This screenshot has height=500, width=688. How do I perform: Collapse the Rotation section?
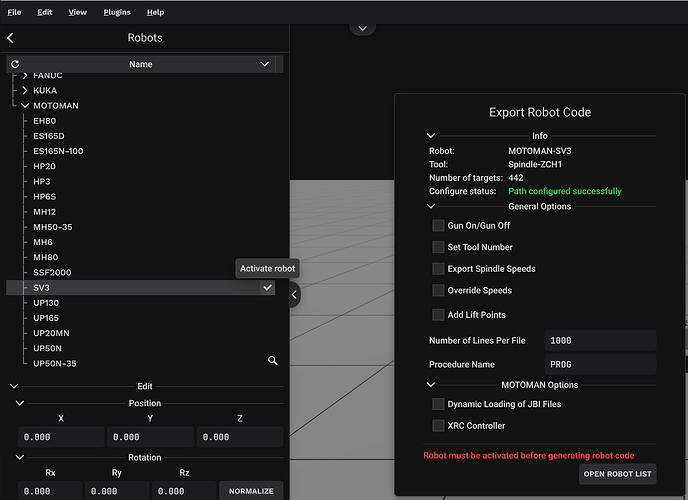click(20, 457)
